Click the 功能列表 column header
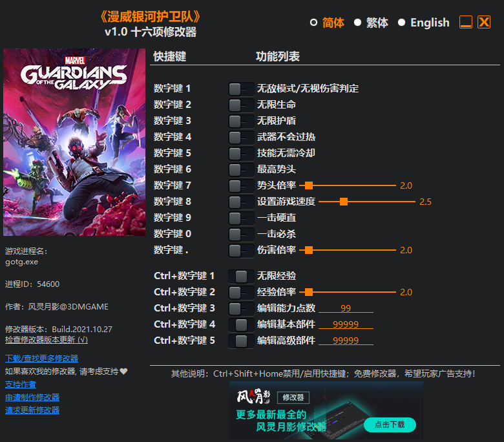Screen dimensions: 504x442 click(x=278, y=57)
